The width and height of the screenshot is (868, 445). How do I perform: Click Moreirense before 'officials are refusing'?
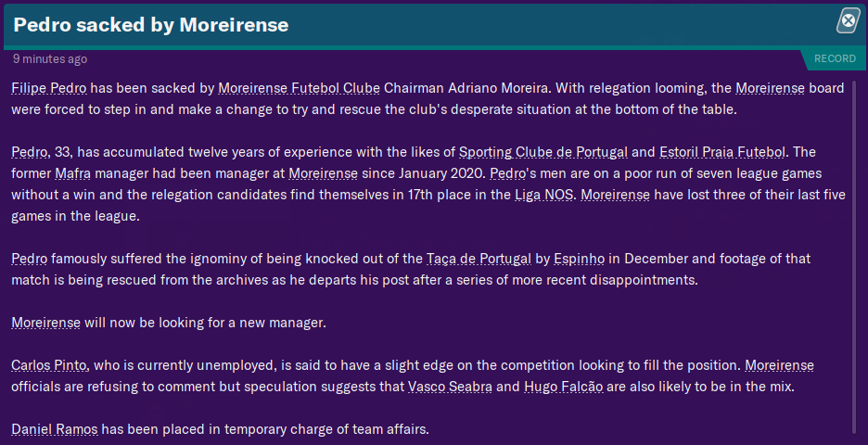779,365
